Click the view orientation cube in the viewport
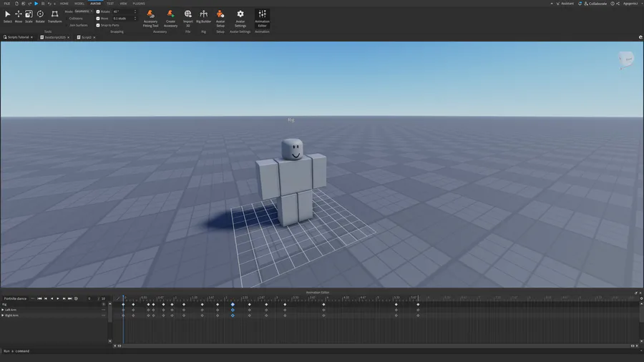 (626, 59)
